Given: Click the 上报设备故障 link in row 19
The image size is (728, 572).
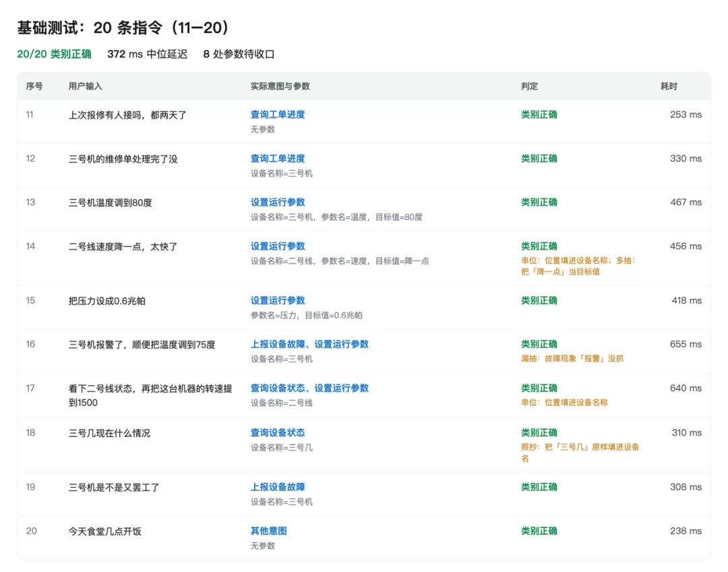Looking at the screenshot, I should (278, 487).
